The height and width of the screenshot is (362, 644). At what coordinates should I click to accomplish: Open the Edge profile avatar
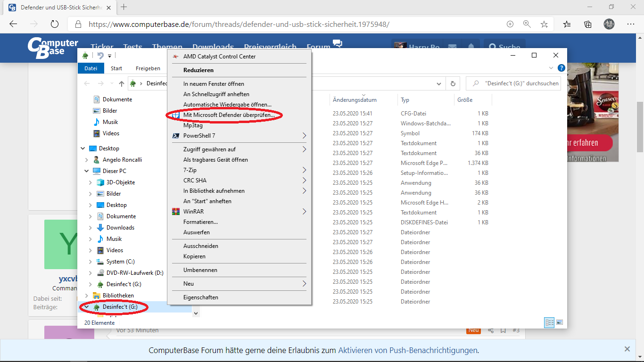click(x=609, y=24)
